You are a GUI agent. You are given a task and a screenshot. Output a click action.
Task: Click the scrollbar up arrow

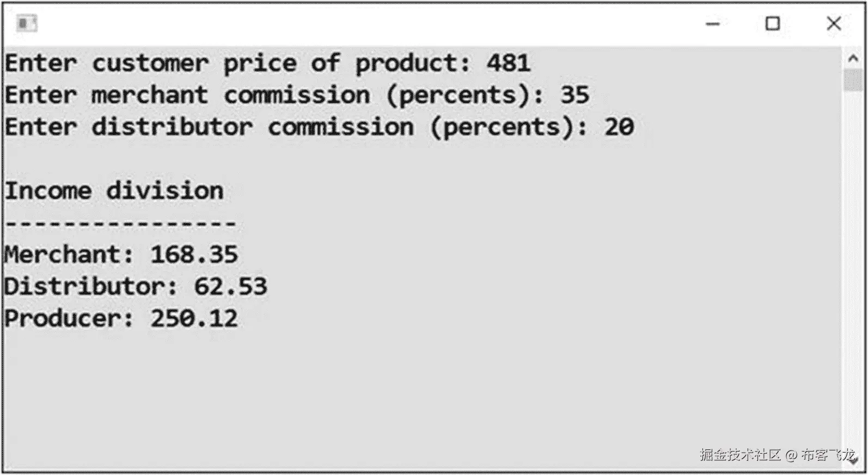click(853, 58)
